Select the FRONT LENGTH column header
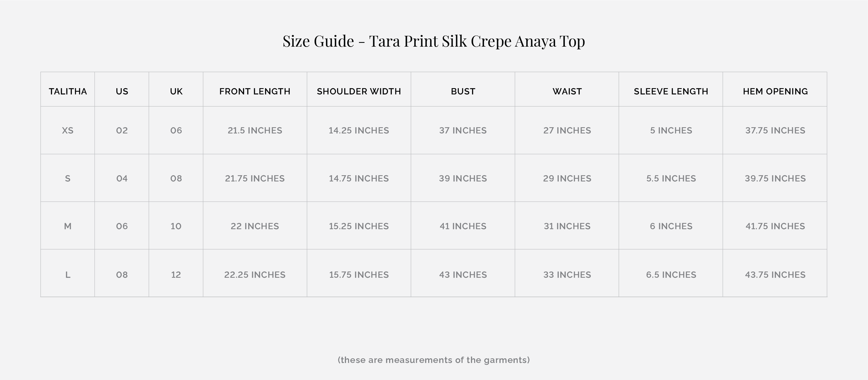Image resolution: width=868 pixels, height=380 pixels. click(x=255, y=91)
